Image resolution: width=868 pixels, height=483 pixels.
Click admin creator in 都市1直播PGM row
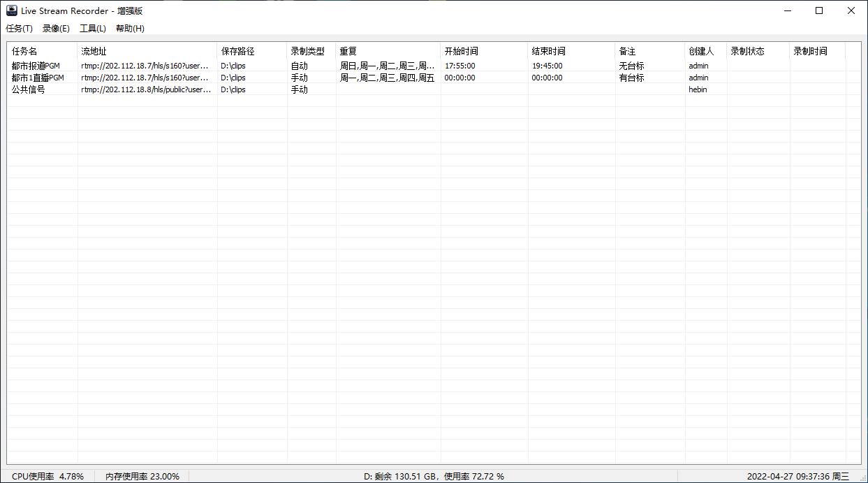[x=698, y=78]
